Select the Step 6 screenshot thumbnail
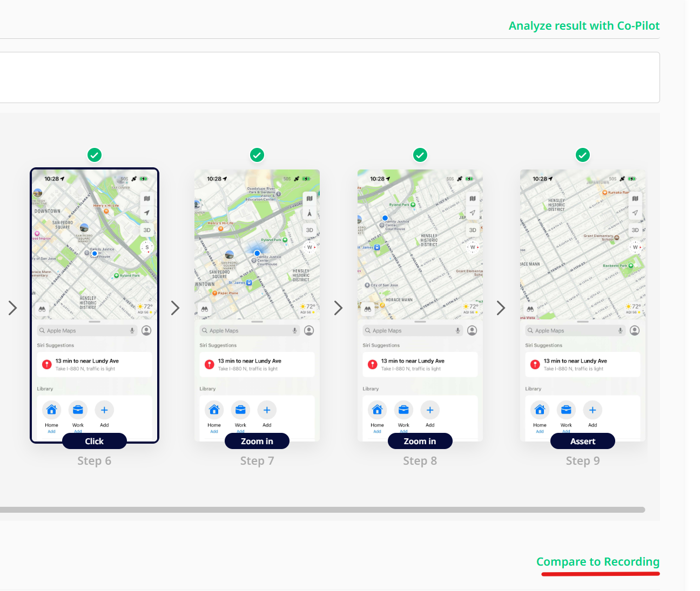 click(95, 305)
